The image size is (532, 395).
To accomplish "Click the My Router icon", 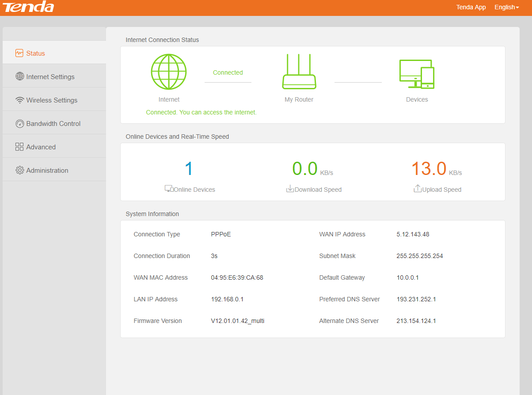I will [299, 72].
